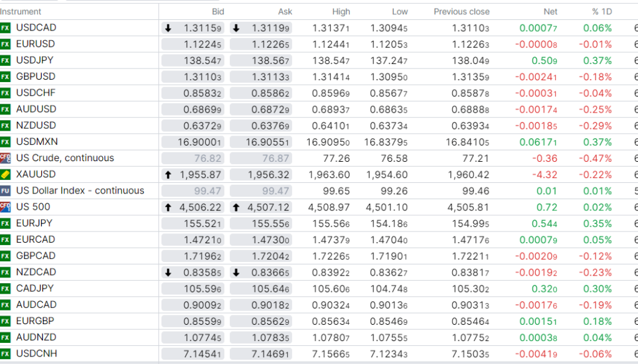Open the USDMXN instrument row
Viewport: 638px width, 364px height.
click(37, 142)
